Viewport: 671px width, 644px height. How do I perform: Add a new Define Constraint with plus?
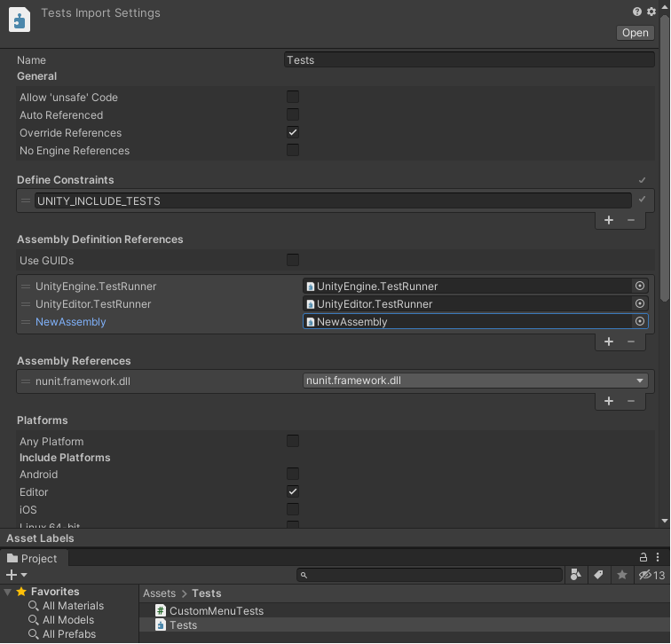609,220
